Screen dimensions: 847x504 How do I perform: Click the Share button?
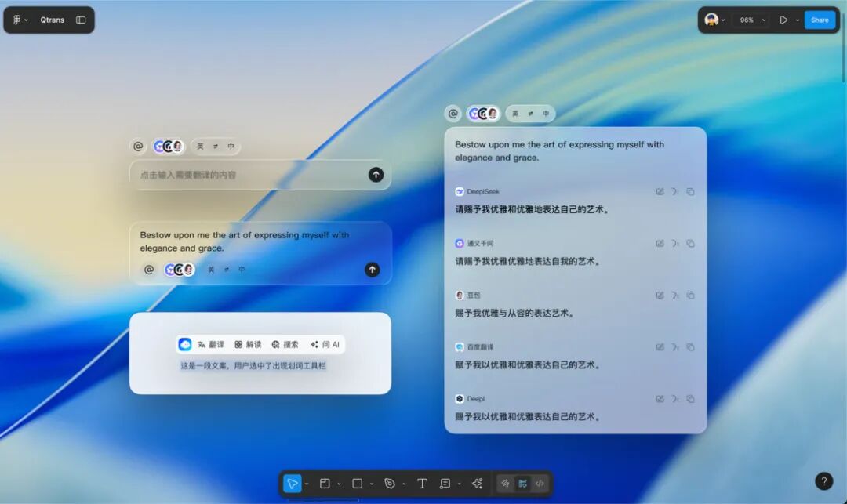820,20
